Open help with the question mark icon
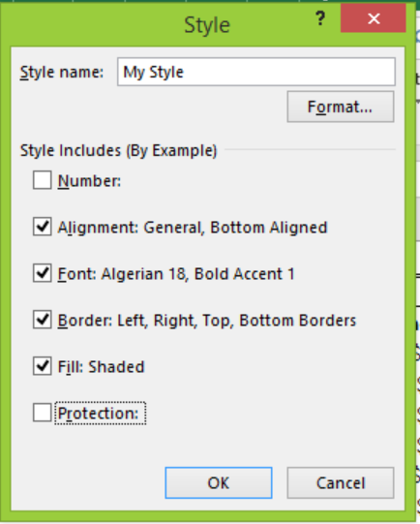The height and width of the screenshot is (524, 420). (320, 18)
